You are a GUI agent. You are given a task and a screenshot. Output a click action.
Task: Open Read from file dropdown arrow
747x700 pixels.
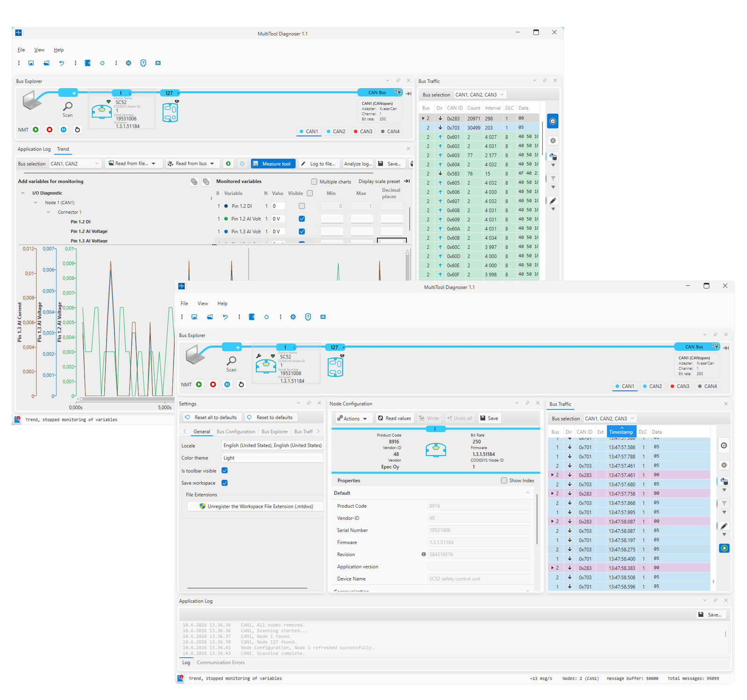153,164
